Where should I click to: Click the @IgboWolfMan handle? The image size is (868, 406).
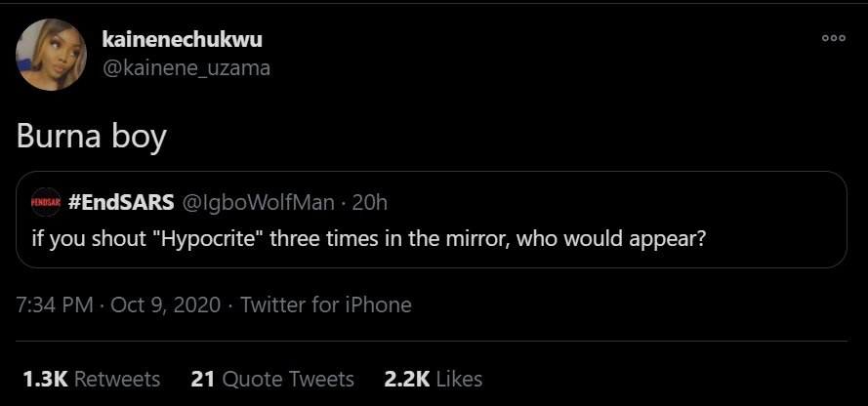(x=259, y=202)
